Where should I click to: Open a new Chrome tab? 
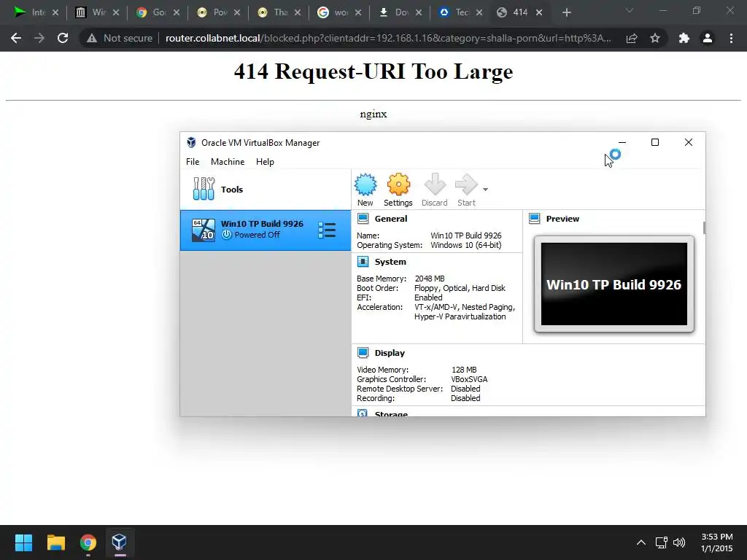(566, 13)
